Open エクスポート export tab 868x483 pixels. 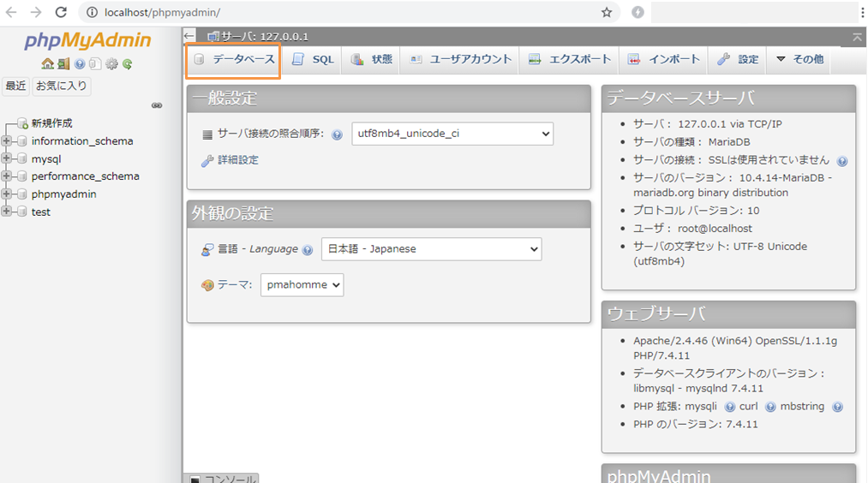pyautogui.click(x=570, y=59)
